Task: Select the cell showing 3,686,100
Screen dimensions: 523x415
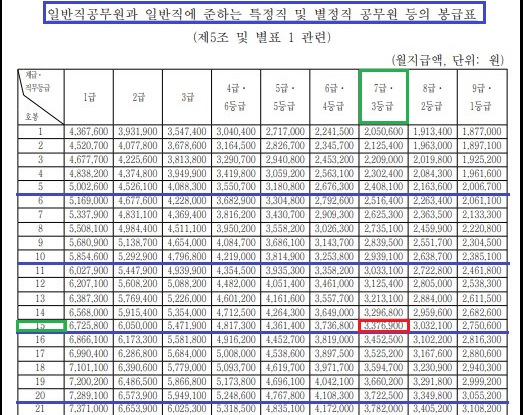Action: click(285, 243)
